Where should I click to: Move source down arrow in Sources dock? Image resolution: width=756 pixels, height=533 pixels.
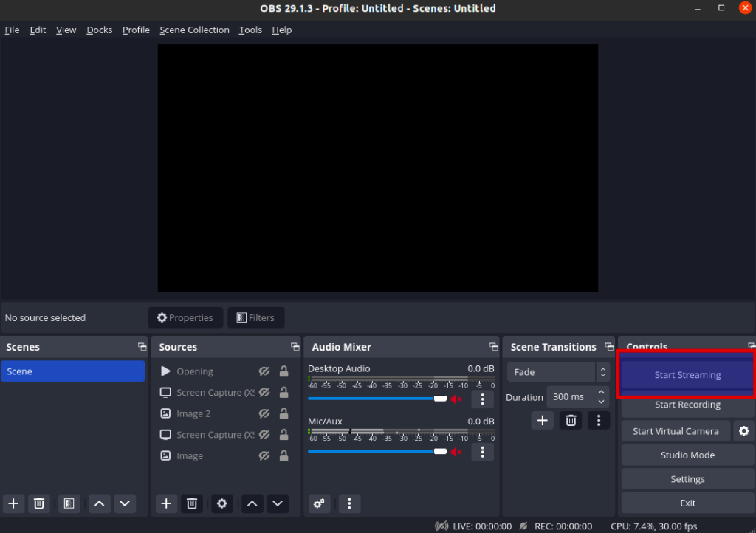pyautogui.click(x=278, y=503)
